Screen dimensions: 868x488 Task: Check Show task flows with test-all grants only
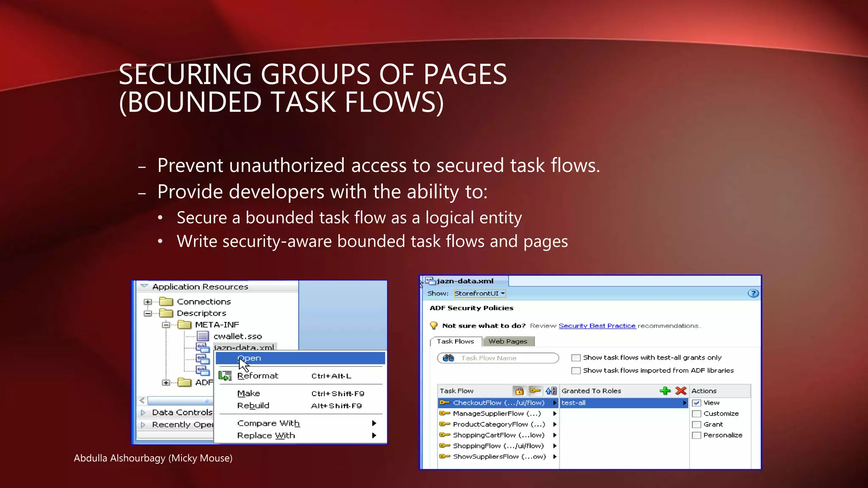[x=576, y=358]
